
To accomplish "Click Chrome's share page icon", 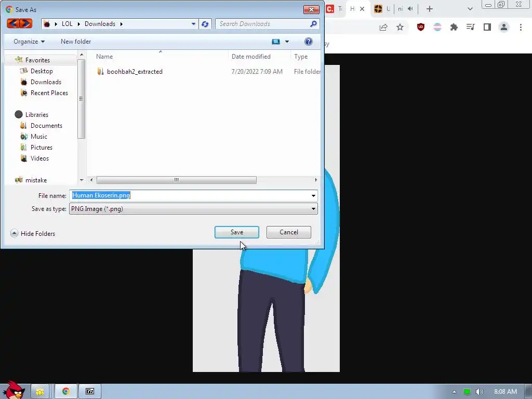I will click(383, 27).
